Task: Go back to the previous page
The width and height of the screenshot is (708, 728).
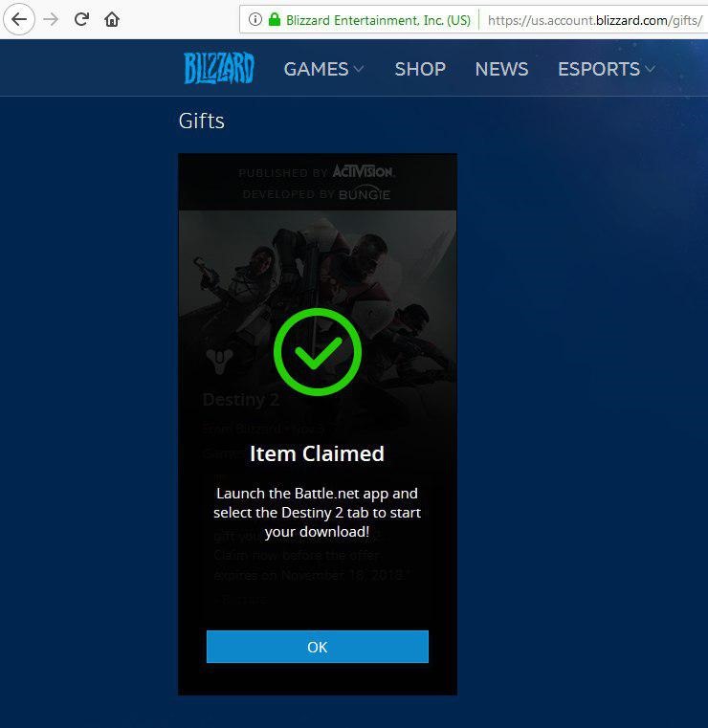Action: tap(19, 19)
